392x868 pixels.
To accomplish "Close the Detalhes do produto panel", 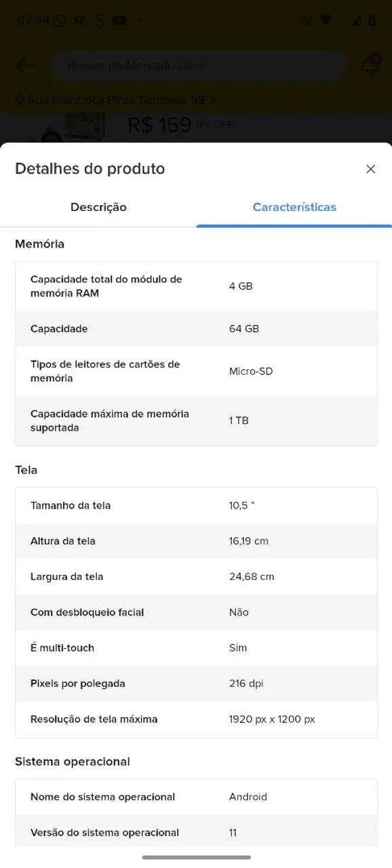I will pos(371,169).
